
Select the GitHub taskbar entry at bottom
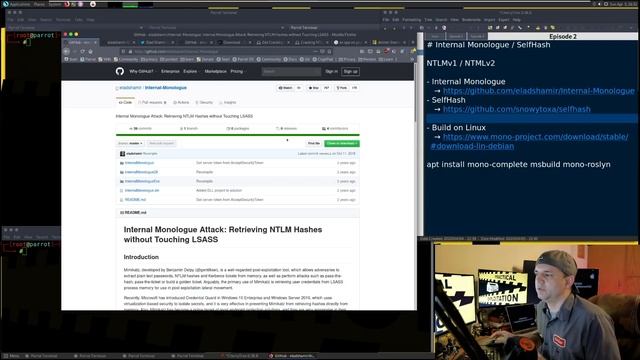click(x=292, y=356)
